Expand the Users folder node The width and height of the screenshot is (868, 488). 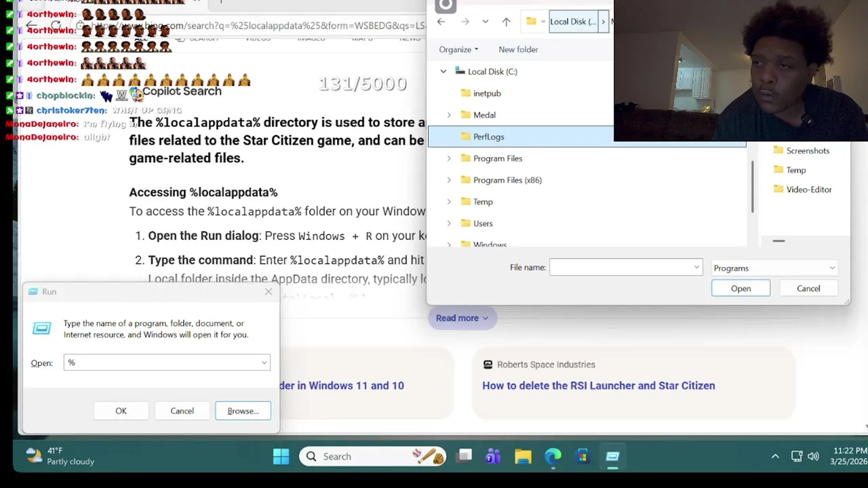coord(448,223)
